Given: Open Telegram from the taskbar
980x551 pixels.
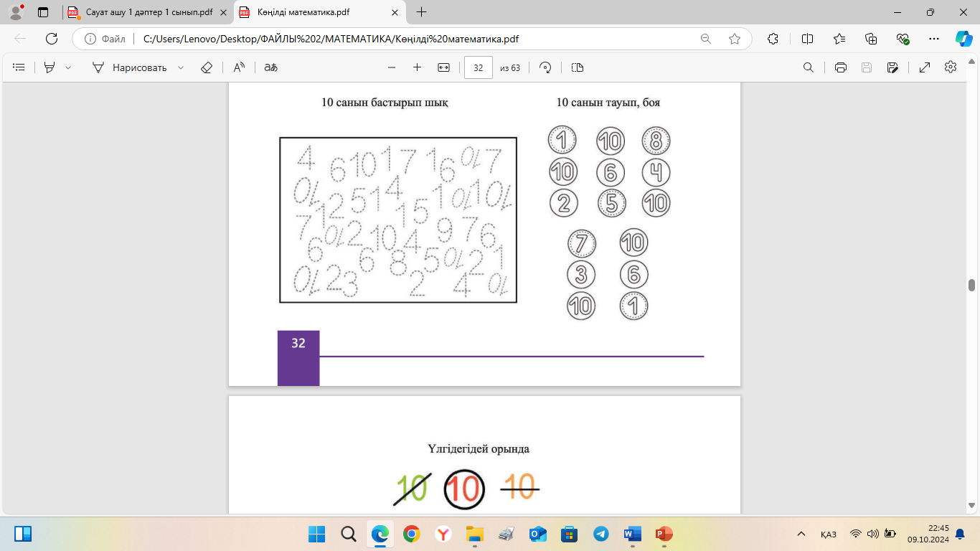Looking at the screenshot, I should 601,534.
